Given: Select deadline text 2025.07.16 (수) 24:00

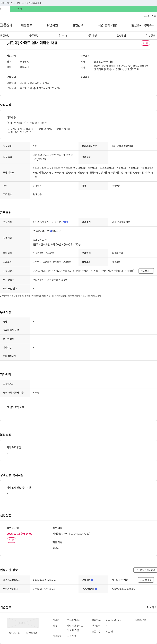Looking at the screenshot, I should (x=19, y=534).
